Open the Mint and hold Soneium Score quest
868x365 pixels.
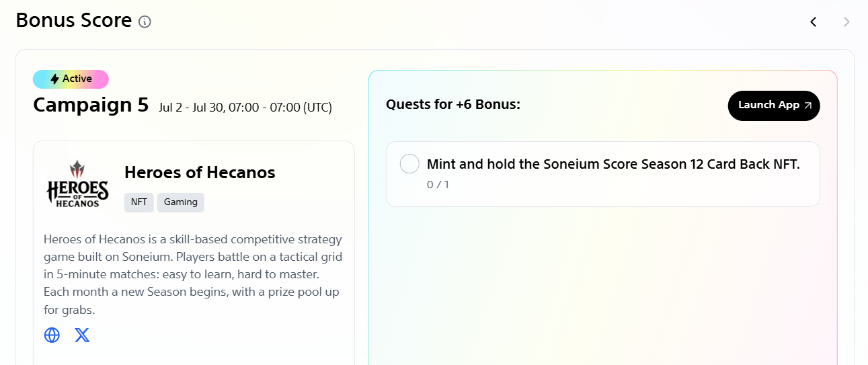click(x=603, y=174)
